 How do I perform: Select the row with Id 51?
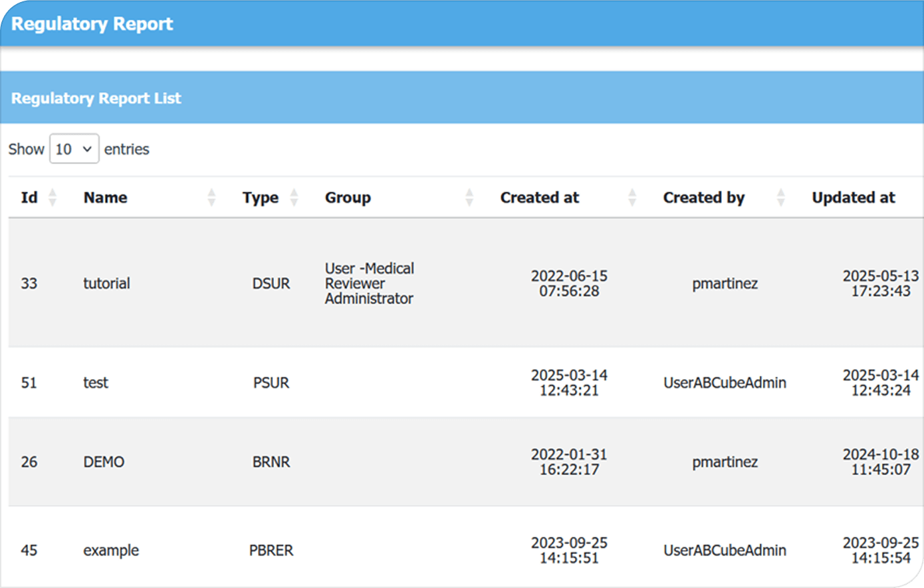pos(29,383)
